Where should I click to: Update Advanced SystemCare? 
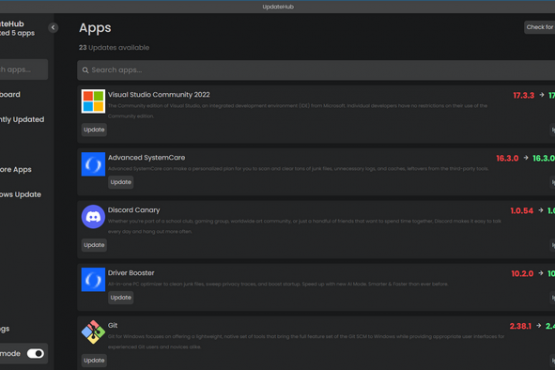pyautogui.click(x=121, y=182)
